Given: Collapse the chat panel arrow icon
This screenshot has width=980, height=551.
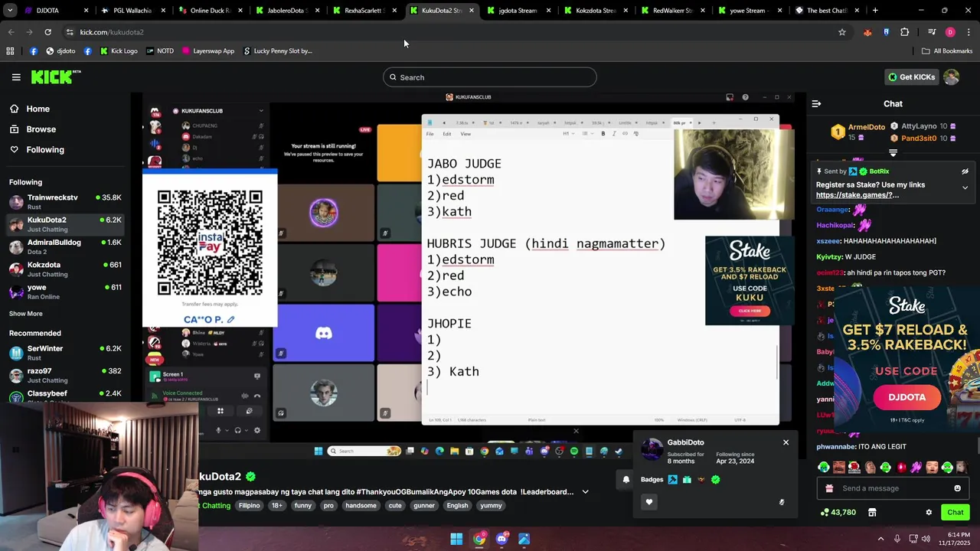Looking at the screenshot, I should (816, 103).
